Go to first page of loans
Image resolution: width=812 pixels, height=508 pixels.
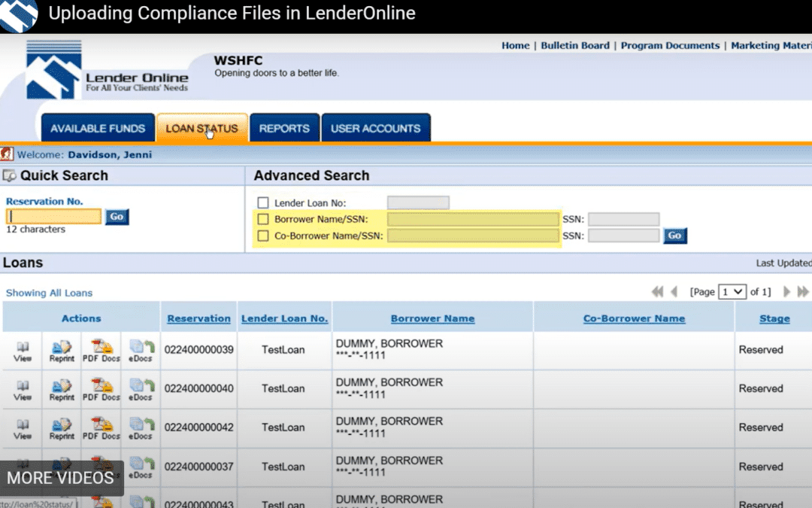click(658, 292)
